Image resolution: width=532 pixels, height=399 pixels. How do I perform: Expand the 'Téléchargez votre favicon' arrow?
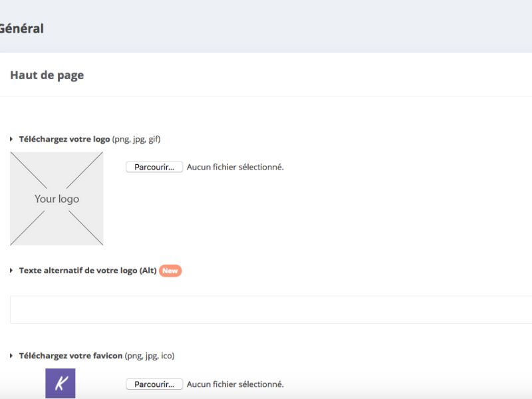(x=11, y=356)
